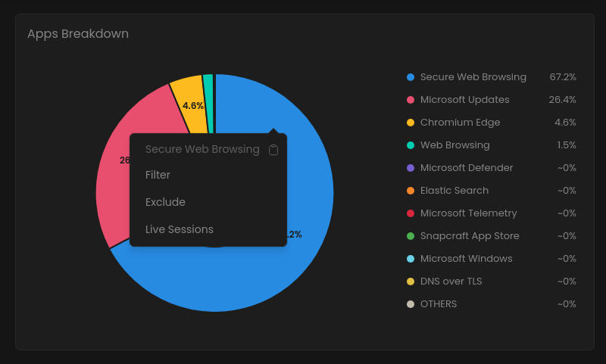Select Microsoft Updates legend label
Image resolution: width=606 pixels, height=364 pixels.
pyautogui.click(x=464, y=100)
